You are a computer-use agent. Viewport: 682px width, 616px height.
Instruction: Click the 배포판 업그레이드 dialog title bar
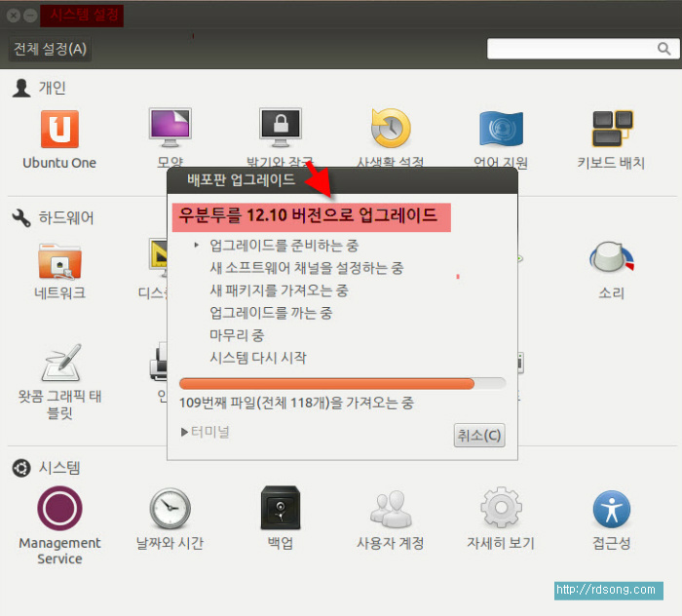[342, 179]
